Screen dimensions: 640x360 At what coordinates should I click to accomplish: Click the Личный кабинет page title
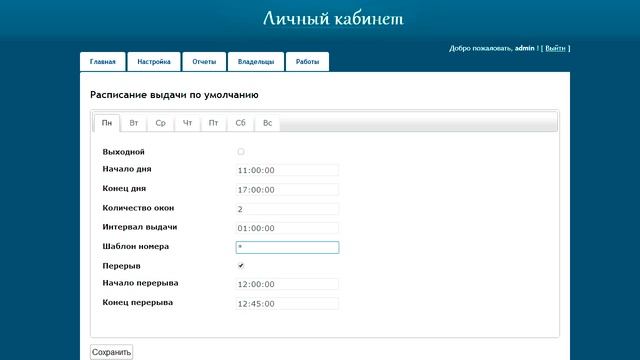pyautogui.click(x=333, y=18)
